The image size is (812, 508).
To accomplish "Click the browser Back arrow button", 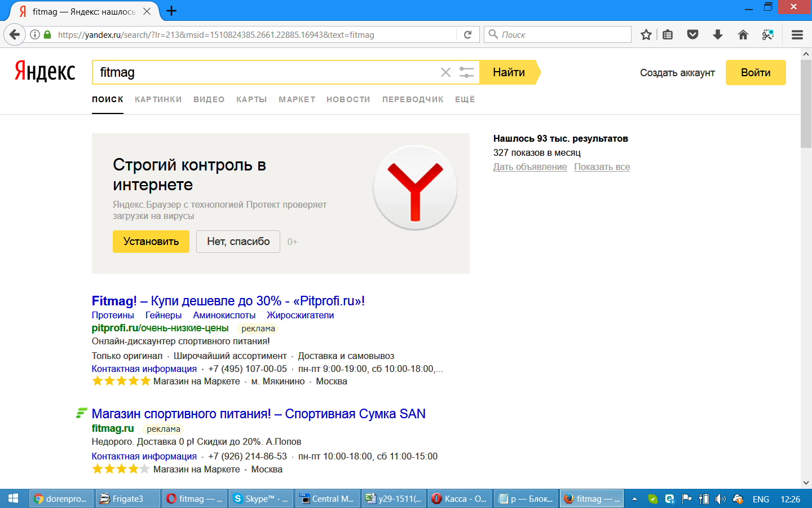I will click(x=15, y=34).
